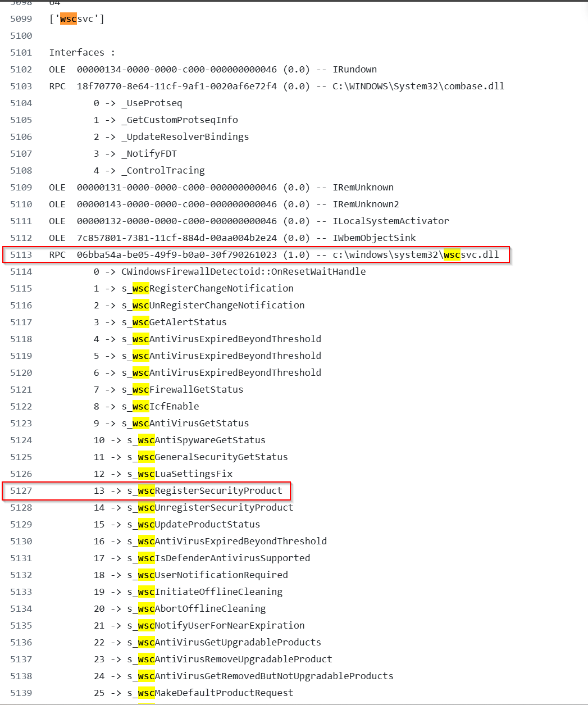Select the 'Interfaces :' heading line
Image resolution: width=588 pixels, height=705 pixels.
82,52
